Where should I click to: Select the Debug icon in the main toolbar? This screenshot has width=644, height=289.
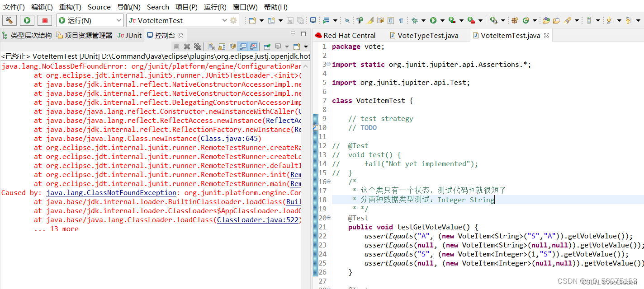pyautogui.click(x=415, y=20)
